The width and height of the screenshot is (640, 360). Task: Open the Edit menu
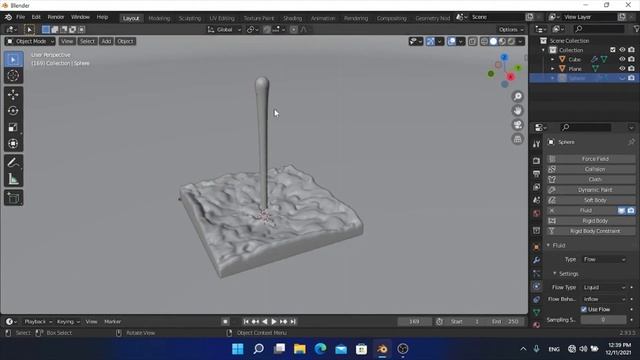click(x=36, y=17)
